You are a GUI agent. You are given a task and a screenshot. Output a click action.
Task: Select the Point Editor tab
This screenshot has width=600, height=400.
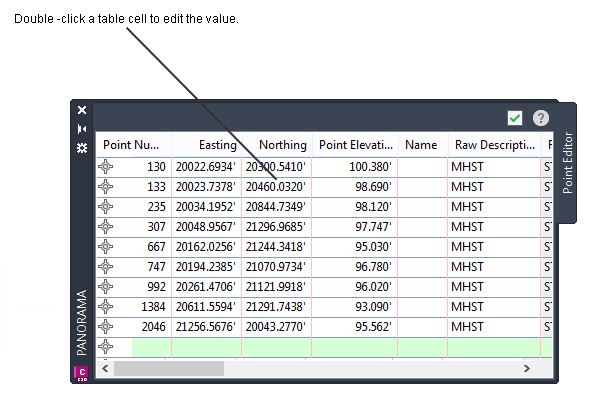coord(568,163)
